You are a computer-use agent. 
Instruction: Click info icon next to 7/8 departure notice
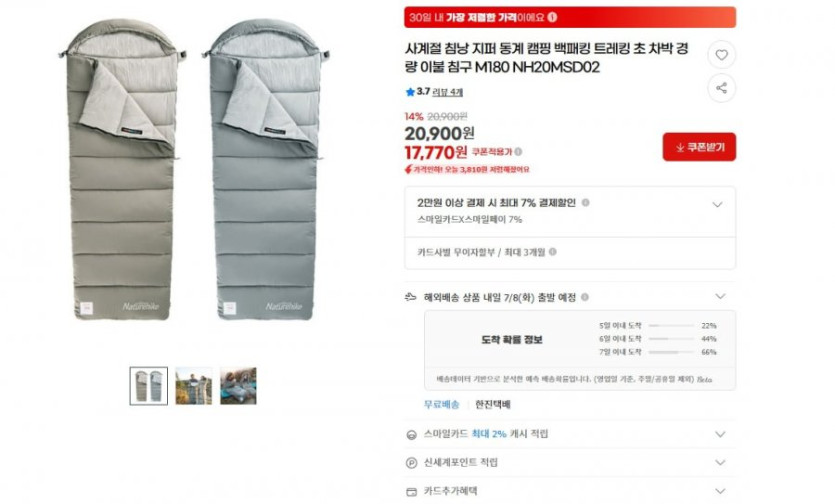click(585, 297)
